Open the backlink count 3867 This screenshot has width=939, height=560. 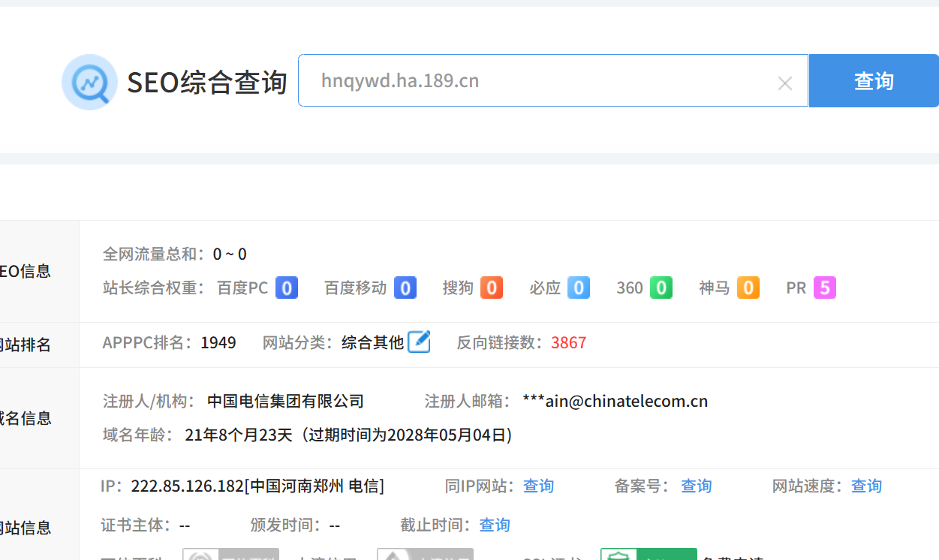(568, 343)
